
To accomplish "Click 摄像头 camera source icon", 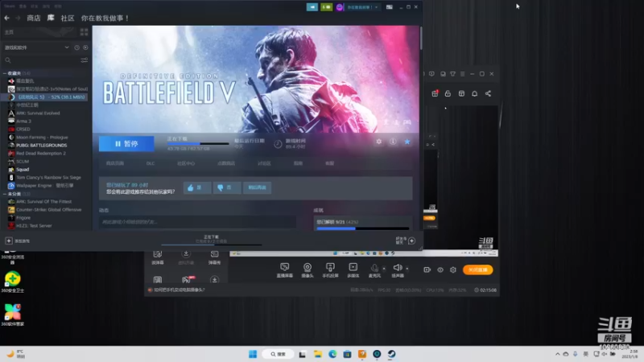I will pos(308,270).
